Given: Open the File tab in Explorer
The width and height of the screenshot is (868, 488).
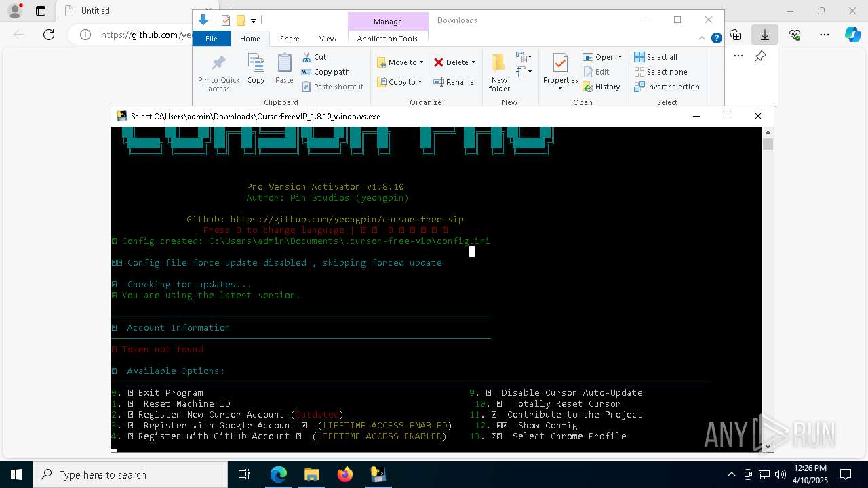Looking at the screenshot, I should click(x=212, y=39).
